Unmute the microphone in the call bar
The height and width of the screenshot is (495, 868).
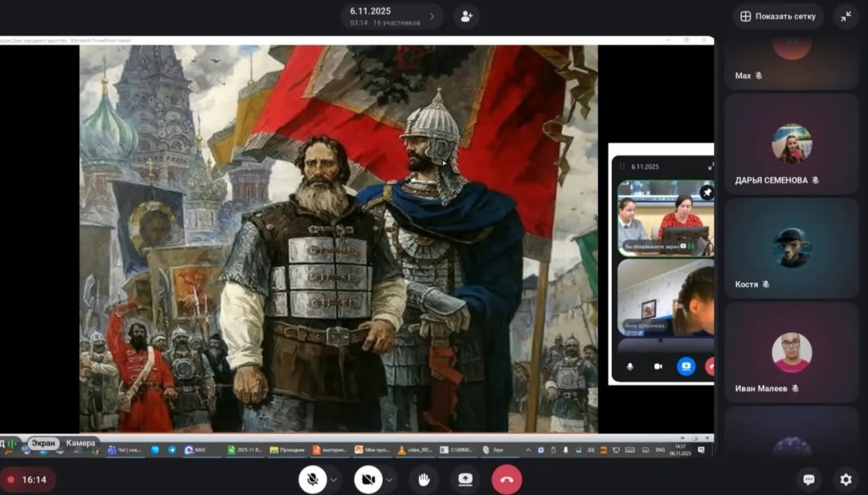click(312, 479)
